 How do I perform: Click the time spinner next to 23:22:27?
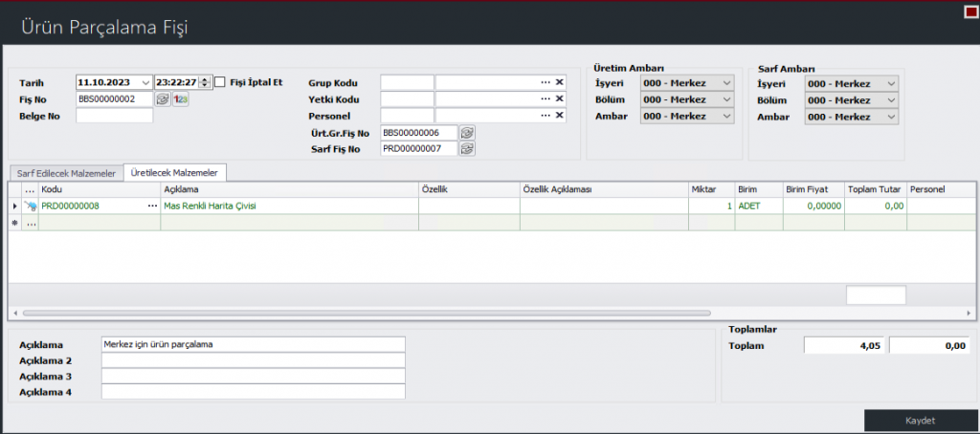click(205, 82)
